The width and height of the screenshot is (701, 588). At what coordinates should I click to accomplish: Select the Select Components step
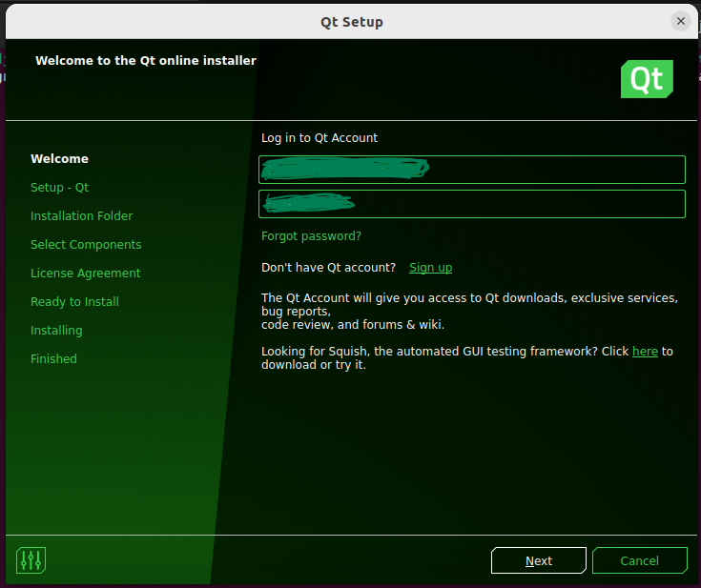(x=86, y=244)
